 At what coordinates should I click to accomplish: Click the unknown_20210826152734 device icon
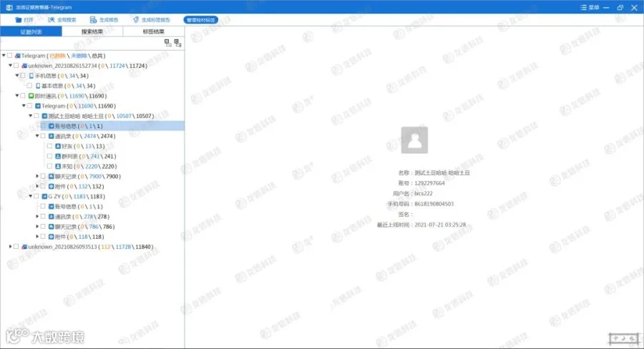[x=24, y=66]
